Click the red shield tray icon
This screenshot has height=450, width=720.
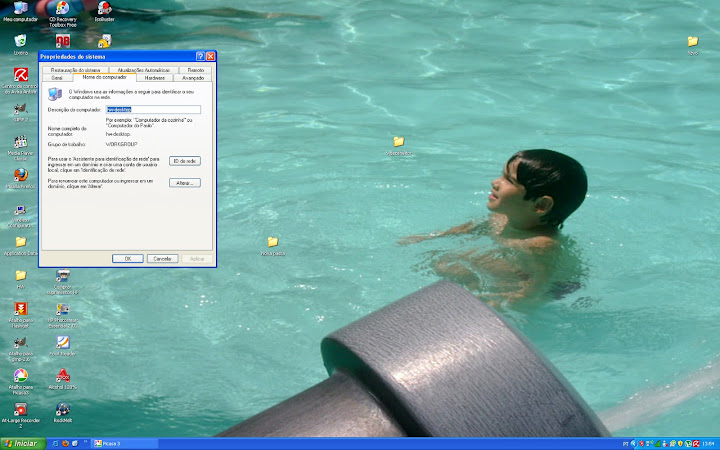click(641, 444)
